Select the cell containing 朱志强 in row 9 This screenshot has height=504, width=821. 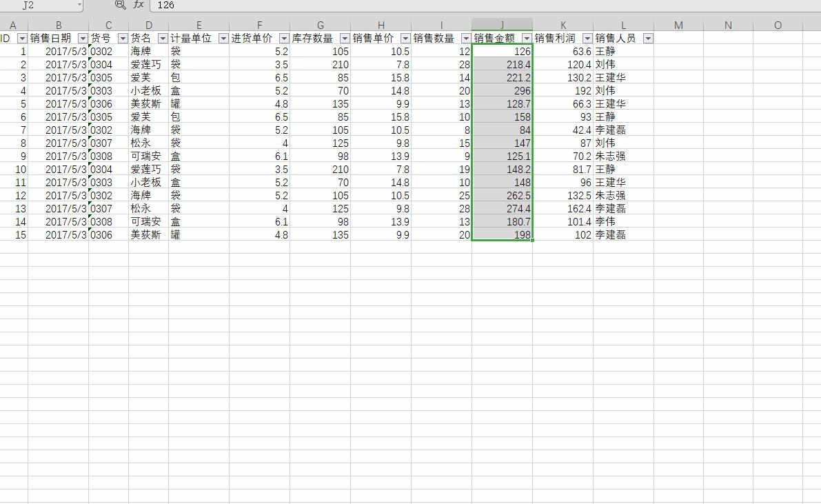610,156
